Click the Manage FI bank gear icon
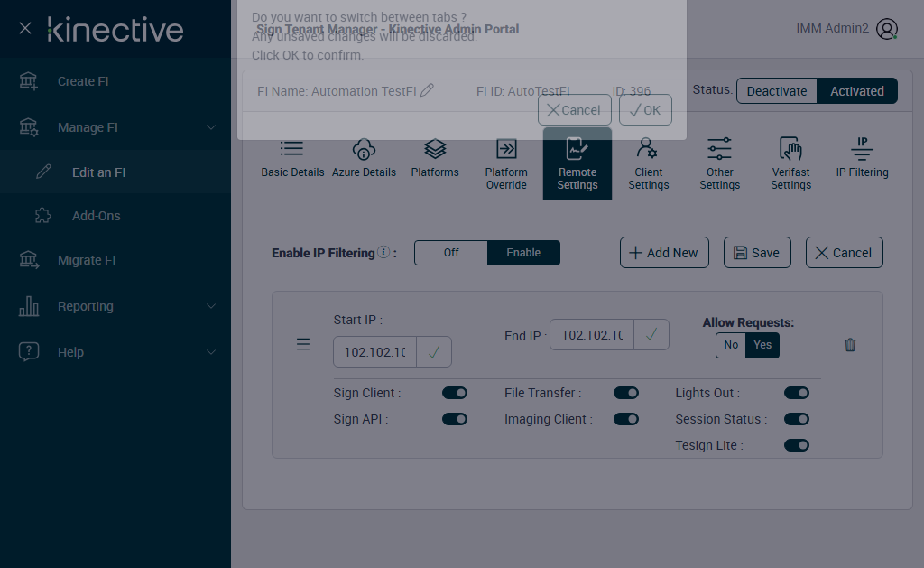 (28, 127)
